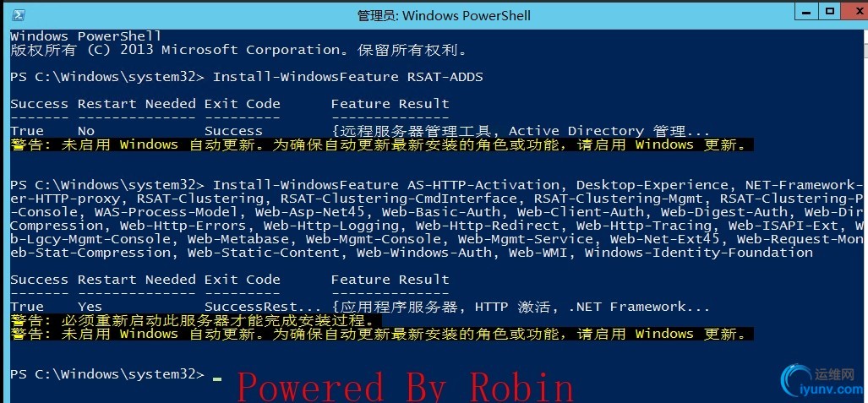Screen dimensions: 868x403
Task: Click the first 'Exit Code' column header
Action: pyautogui.click(x=243, y=104)
